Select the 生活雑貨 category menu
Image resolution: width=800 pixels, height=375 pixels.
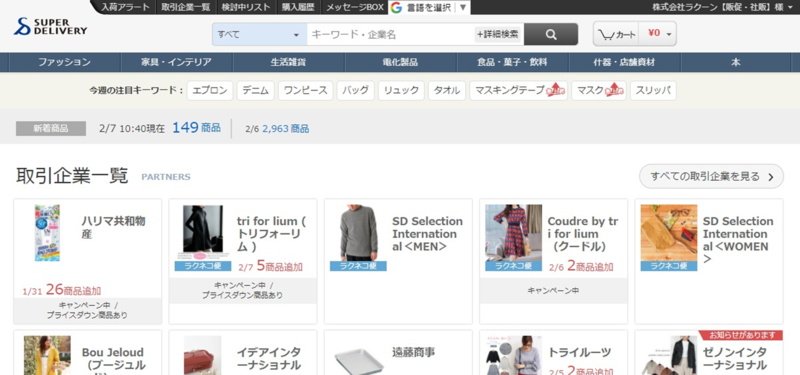(289, 62)
